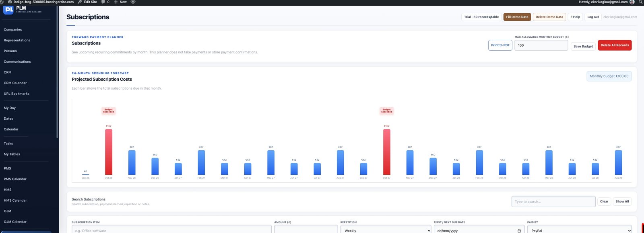
Task: Select HMS in the sidebar
Action: pos(8,190)
